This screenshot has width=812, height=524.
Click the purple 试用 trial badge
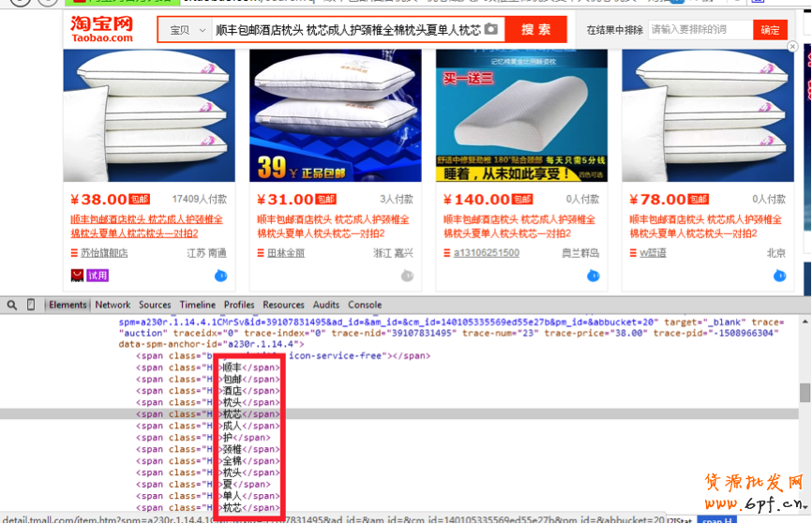click(98, 276)
